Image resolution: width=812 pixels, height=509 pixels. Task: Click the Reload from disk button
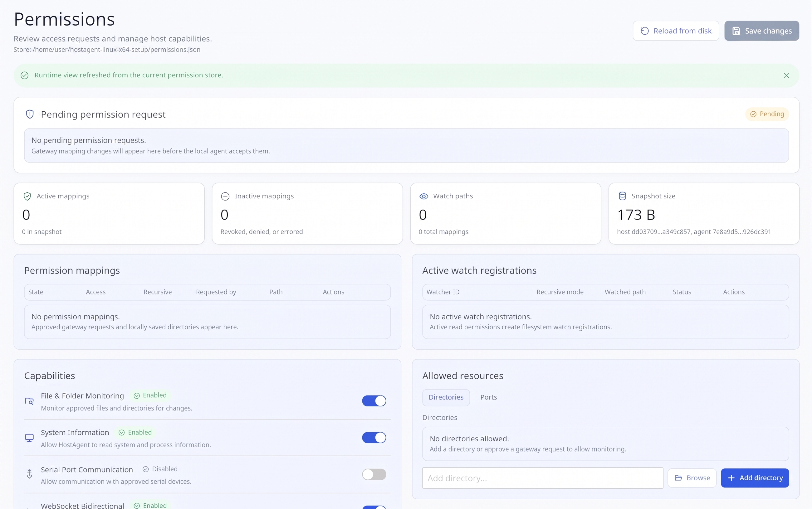pyautogui.click(x=676, y=31)
